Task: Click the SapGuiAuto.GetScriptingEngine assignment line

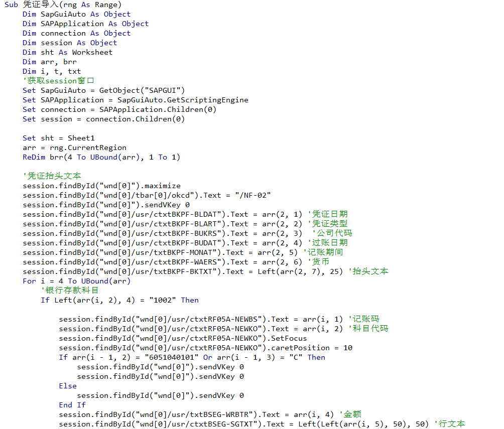Action: tap(136, 100)
